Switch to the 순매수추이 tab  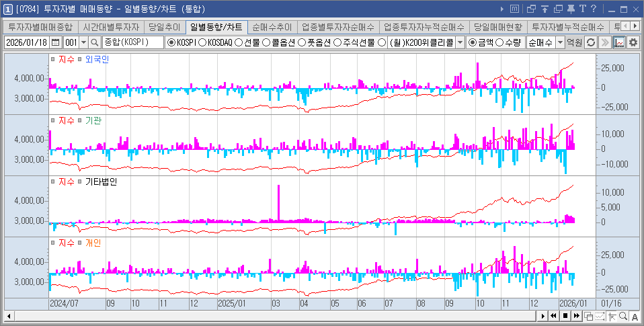point(272,27)
